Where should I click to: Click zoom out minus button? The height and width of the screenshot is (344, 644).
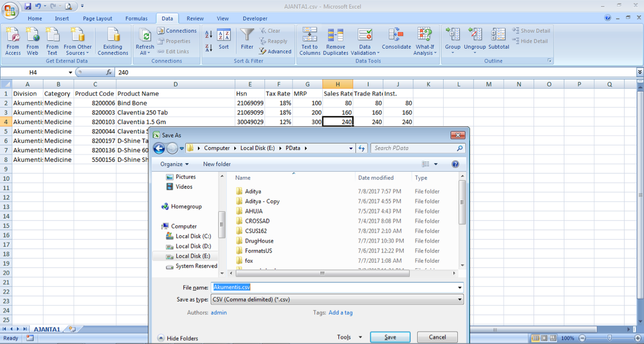pos(582,338)
